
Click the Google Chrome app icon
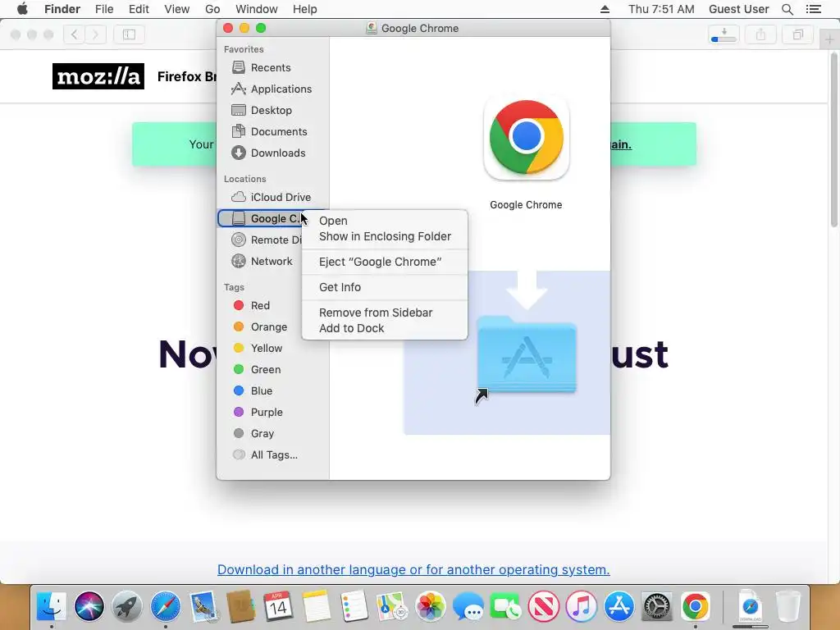[x=526, y=138]
